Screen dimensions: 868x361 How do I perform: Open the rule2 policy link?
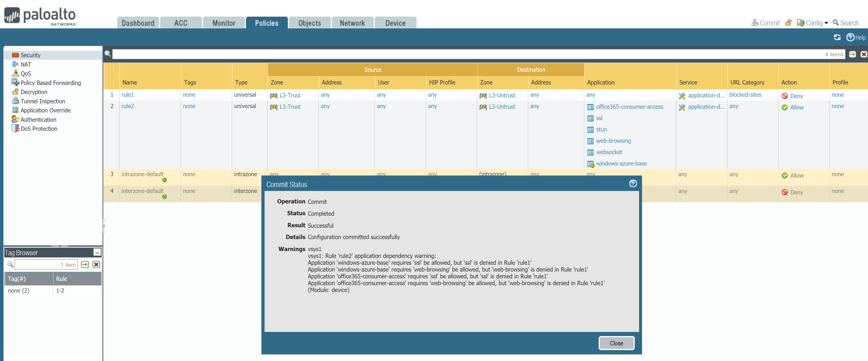pyautogui.click(x=127, y=106)
